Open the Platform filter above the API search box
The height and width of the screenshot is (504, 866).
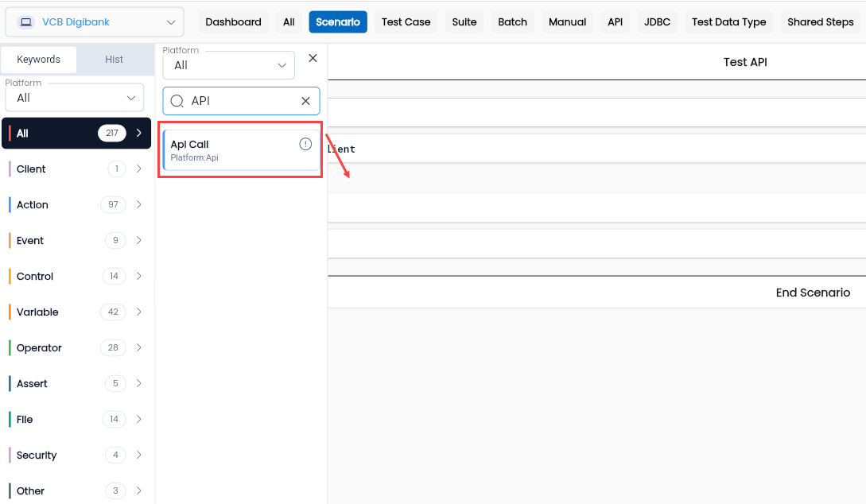pyautogui.click(x=229, y=65)
